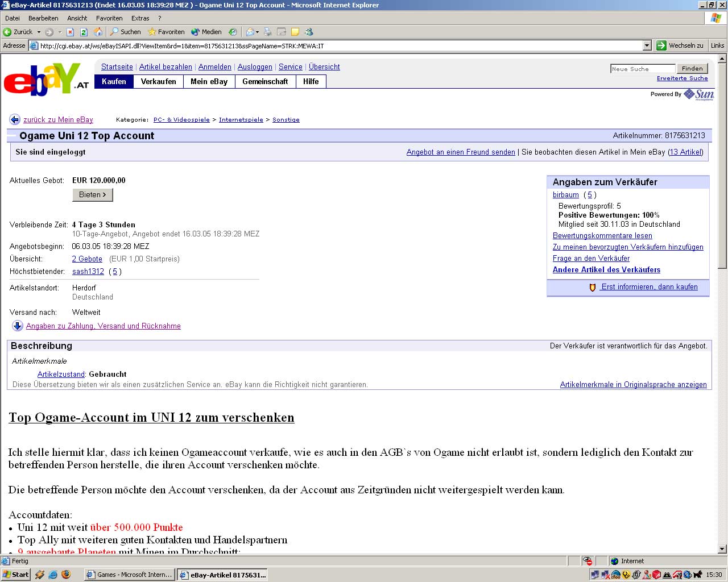Viewport: 728px width, 582px height.
Task: Click the shield icon beside Erst informieren
Action: pos(593,288)
